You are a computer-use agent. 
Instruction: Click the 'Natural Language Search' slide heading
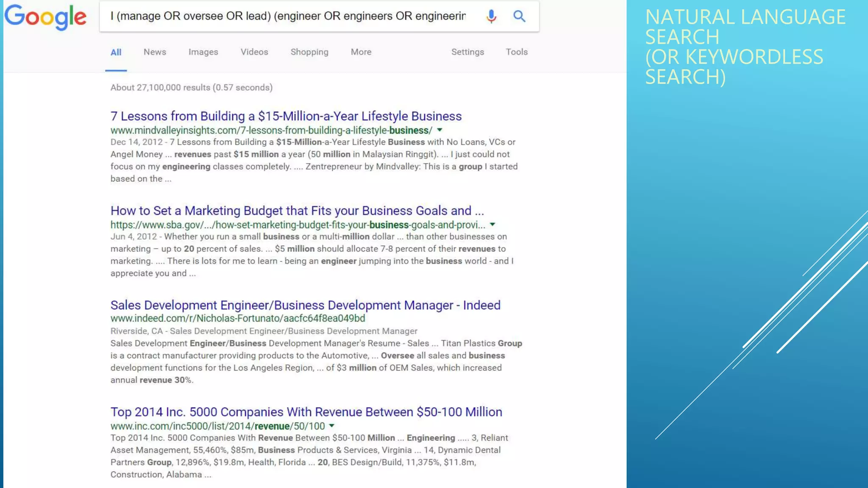tap(745, 47)
